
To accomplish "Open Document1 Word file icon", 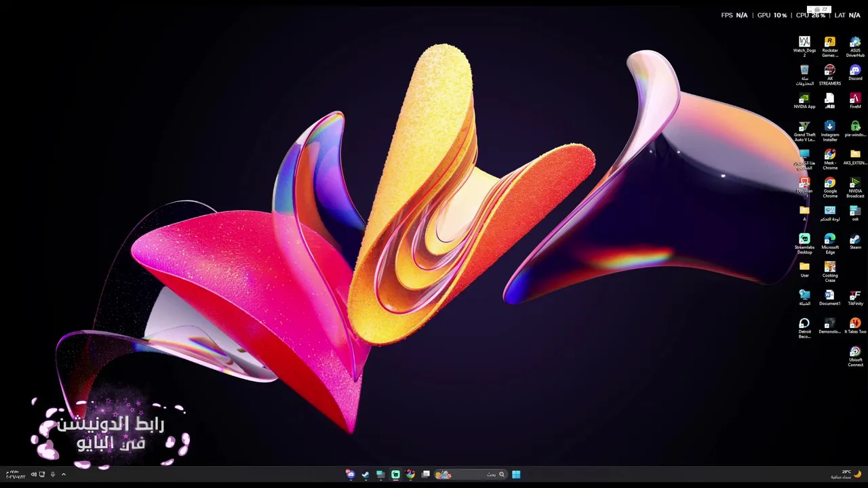I will tap(829, 298).
